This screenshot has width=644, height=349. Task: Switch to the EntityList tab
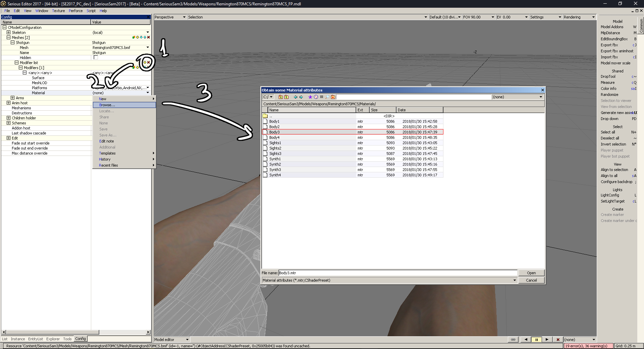36,339
